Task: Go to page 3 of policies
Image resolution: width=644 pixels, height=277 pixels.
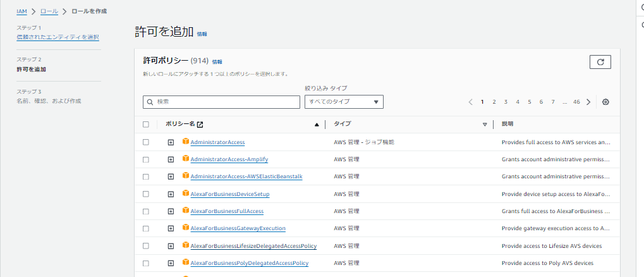Action: coord(506,102)
